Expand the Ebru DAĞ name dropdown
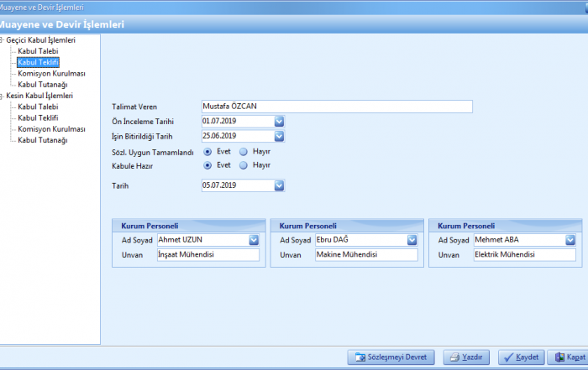The image size is (588, 370). (x=412, y=240)
